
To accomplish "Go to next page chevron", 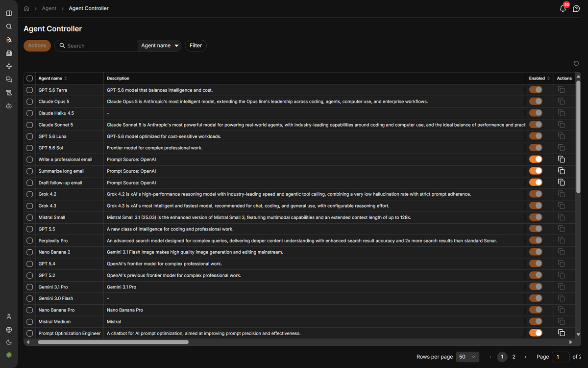I will coord(525,357).
